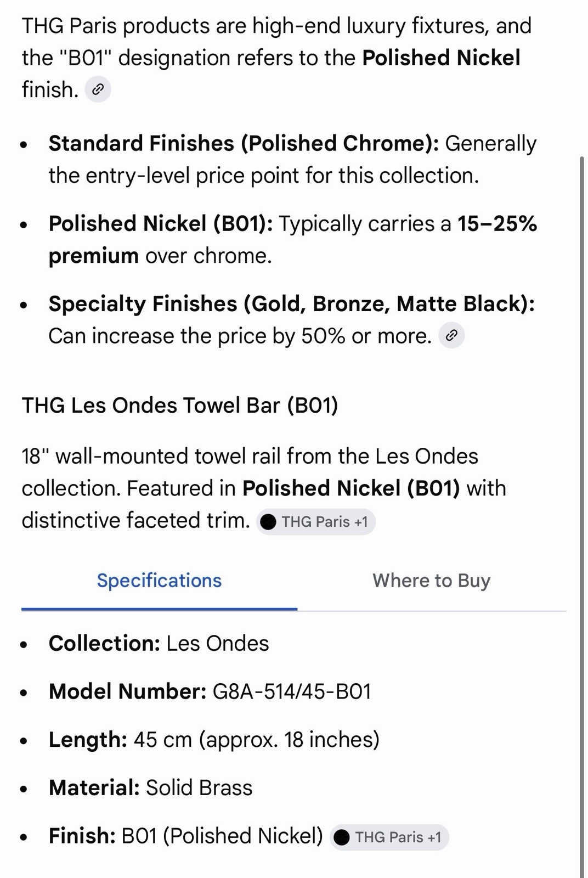This screenshot has width=588, height=878.
Task: Tap the black THG Paris logo beside "faceted trim"
Action: pos(268,522)
